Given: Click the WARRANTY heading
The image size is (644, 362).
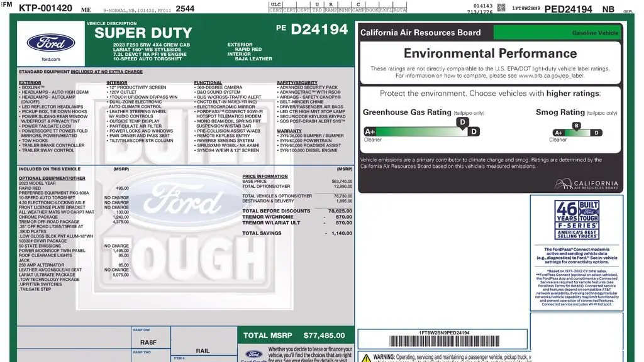Looking at the screenshot, I should [x=289, y=131].
